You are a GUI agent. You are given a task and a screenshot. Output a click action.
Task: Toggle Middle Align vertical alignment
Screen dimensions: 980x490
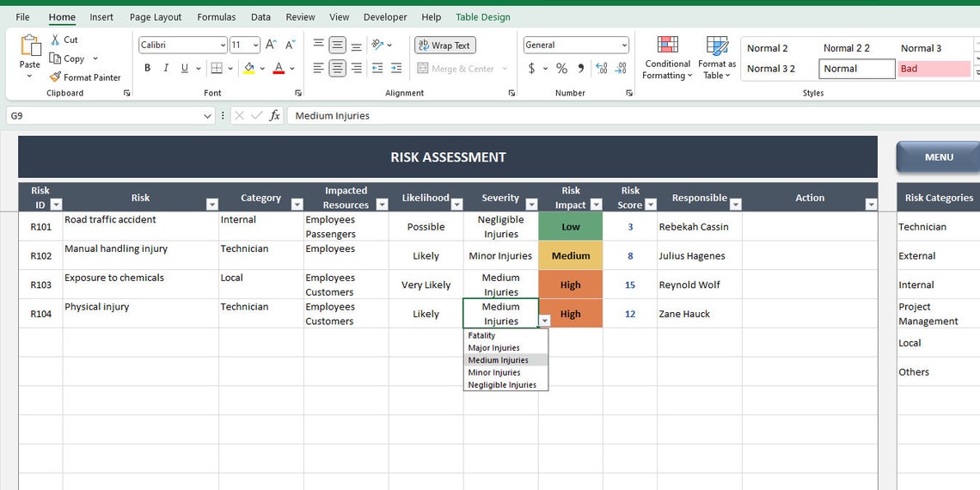click(338, 45)
